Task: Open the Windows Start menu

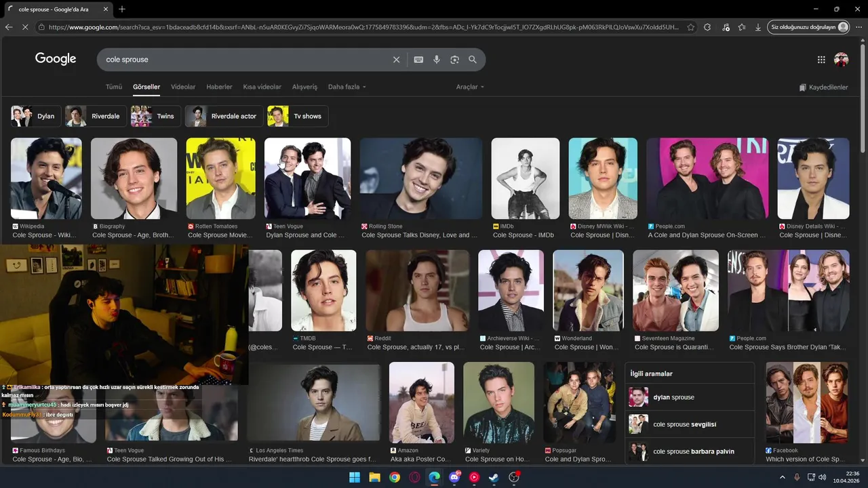Action: coord(355,477)
